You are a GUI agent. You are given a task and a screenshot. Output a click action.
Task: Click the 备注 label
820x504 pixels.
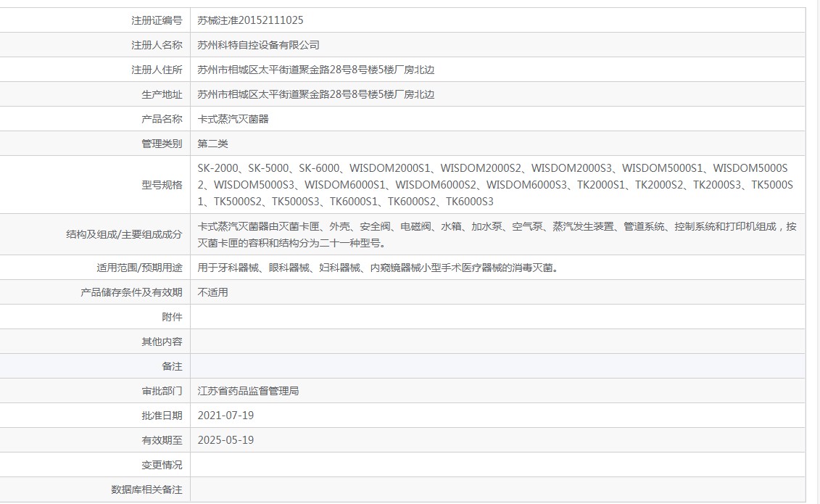[x=172, y=366]
